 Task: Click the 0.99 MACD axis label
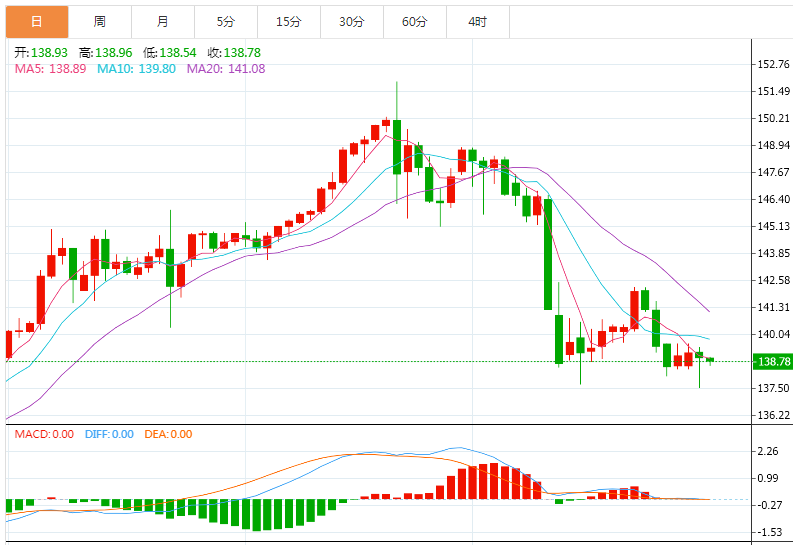(x=768, y=478)
